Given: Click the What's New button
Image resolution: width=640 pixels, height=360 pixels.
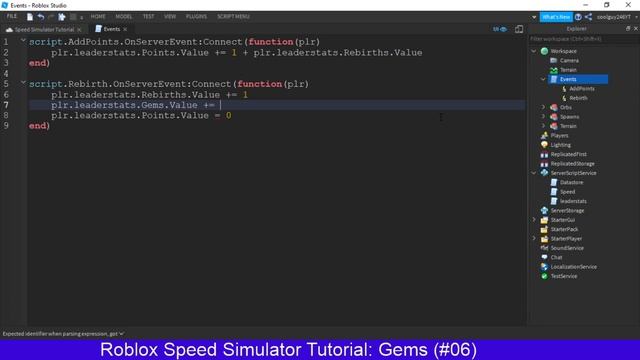Looking at the screenshot, I should click(556, 17).
